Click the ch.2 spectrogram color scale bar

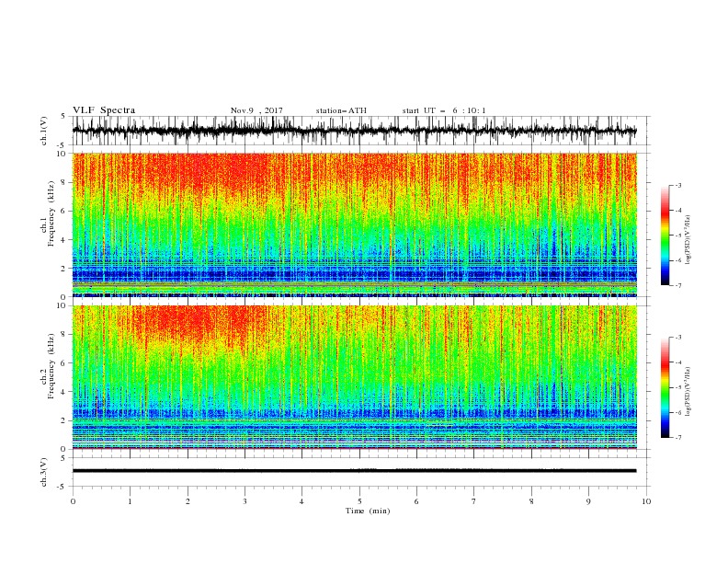click(665, 387)
